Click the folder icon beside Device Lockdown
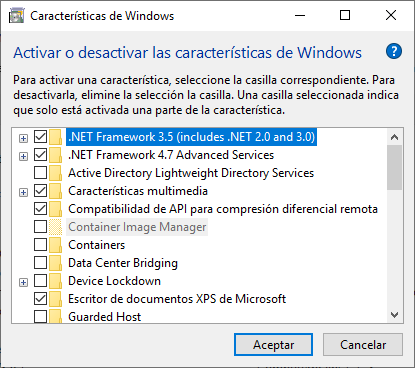Image resolution: width=415 pixels, height=368 pixels. tap(55, 281)
